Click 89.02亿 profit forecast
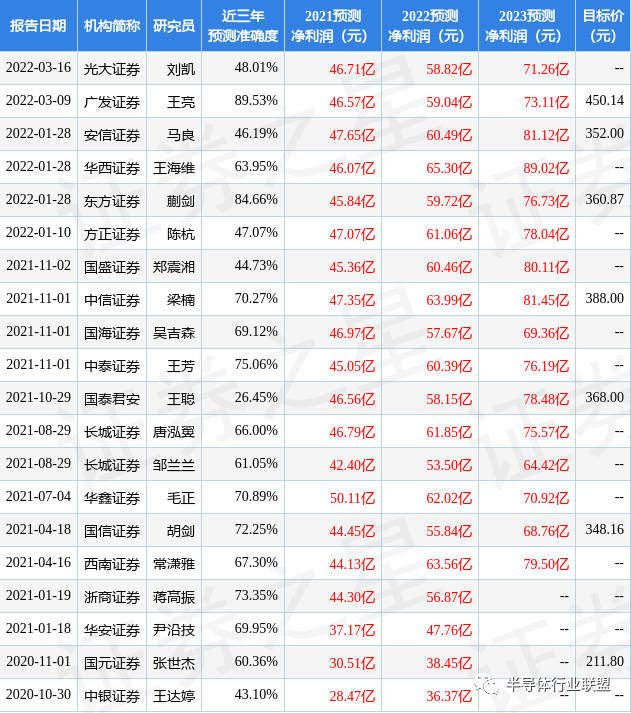Image resolution: width=631 pixels, height=713 pixels. (x=546, y=168)
